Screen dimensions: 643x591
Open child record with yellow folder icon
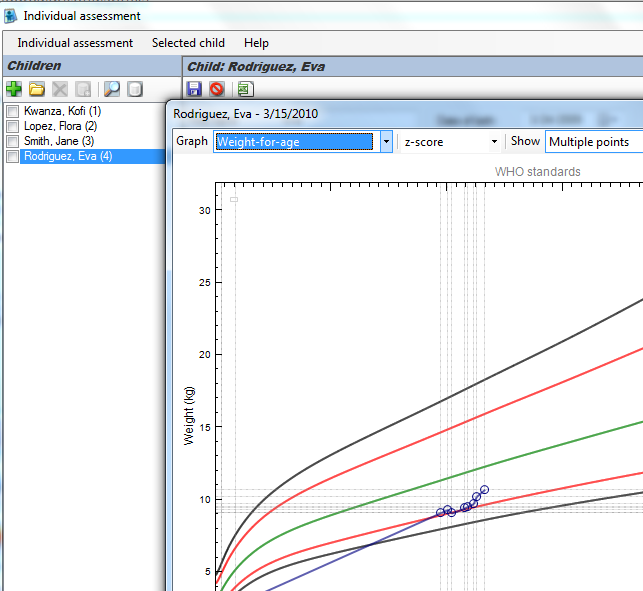tap(37, 89)
